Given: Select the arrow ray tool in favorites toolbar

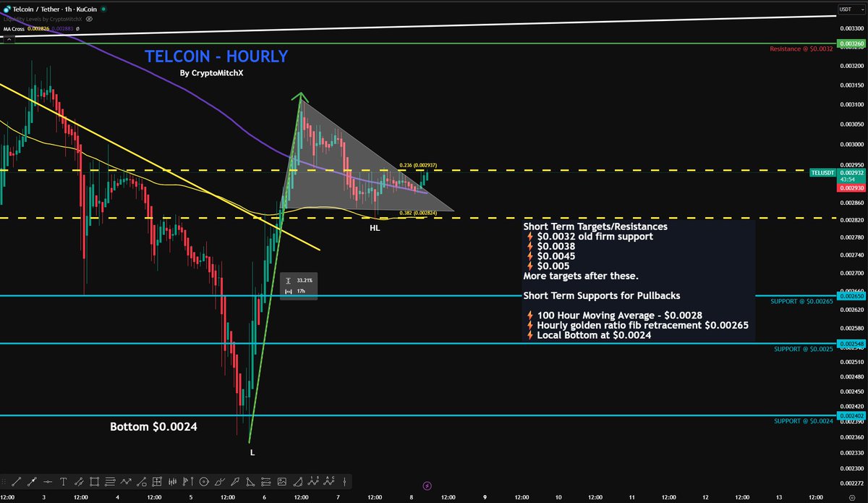Looking at the screenshot, I should pyautogui.click(x=32, y=482).
